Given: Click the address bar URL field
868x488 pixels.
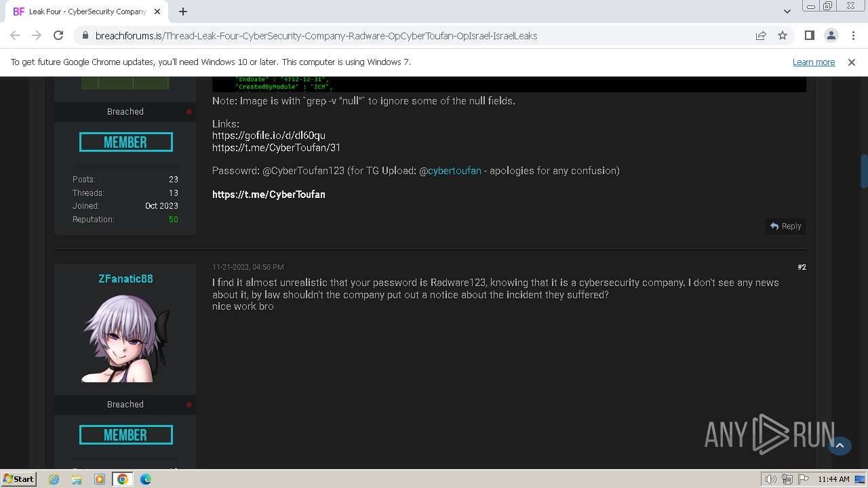Looking at the screenshot, I should point(420,36).
